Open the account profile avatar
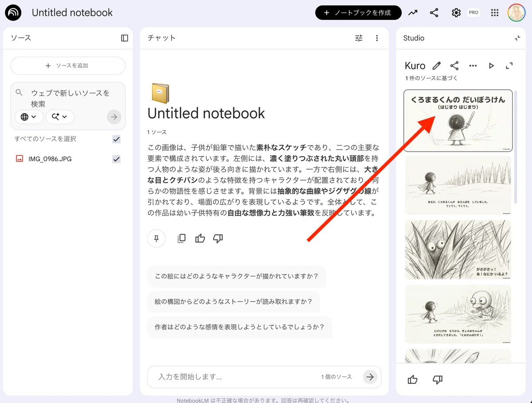 (516, 13)
